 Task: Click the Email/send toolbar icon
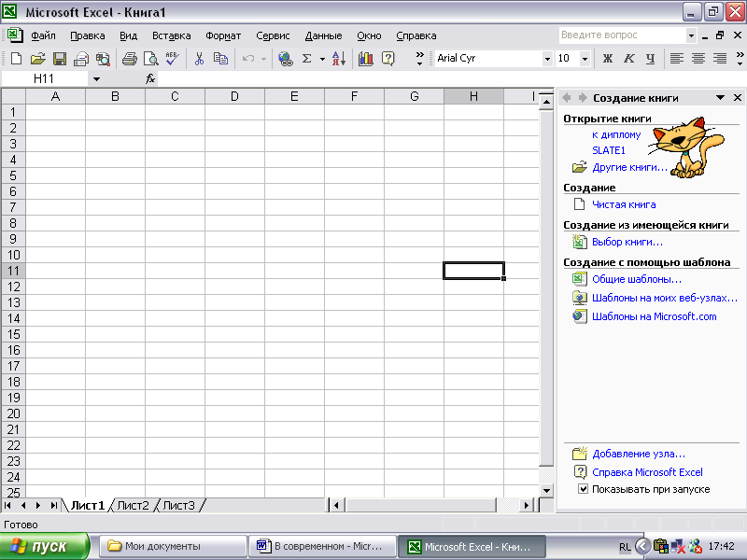[x=81, y=59]
